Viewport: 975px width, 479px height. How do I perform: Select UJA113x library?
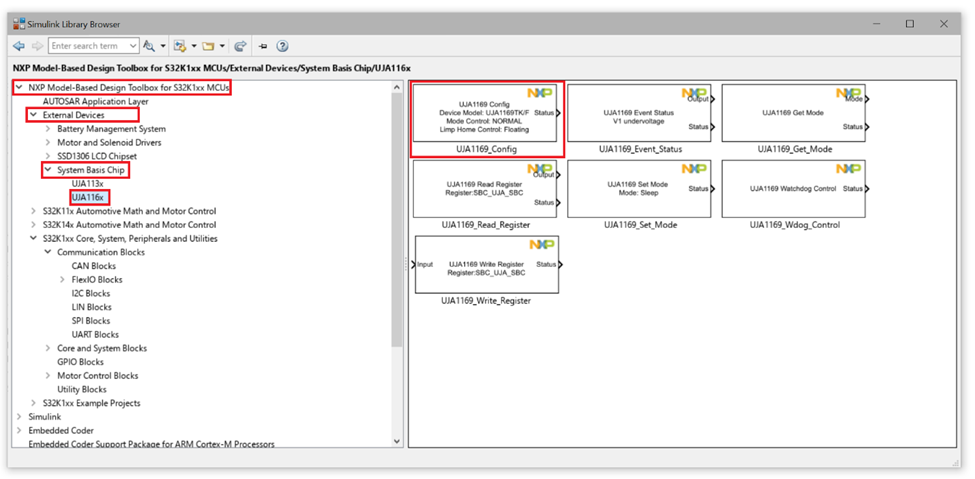pyautogui.click(x=88, y=184)
